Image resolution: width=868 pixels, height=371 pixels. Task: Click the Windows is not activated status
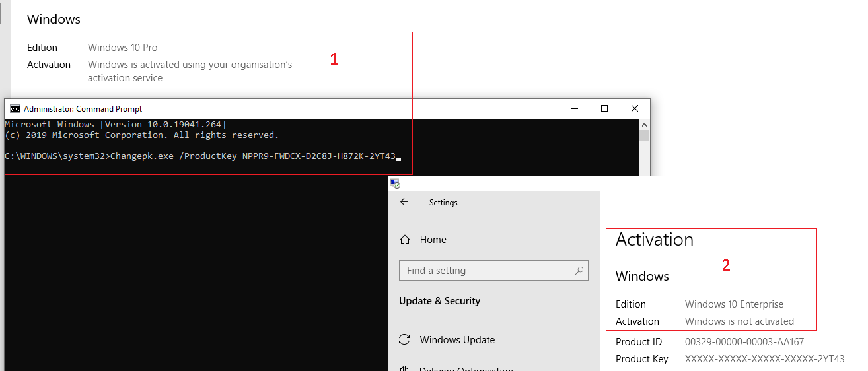pos(739,321)
